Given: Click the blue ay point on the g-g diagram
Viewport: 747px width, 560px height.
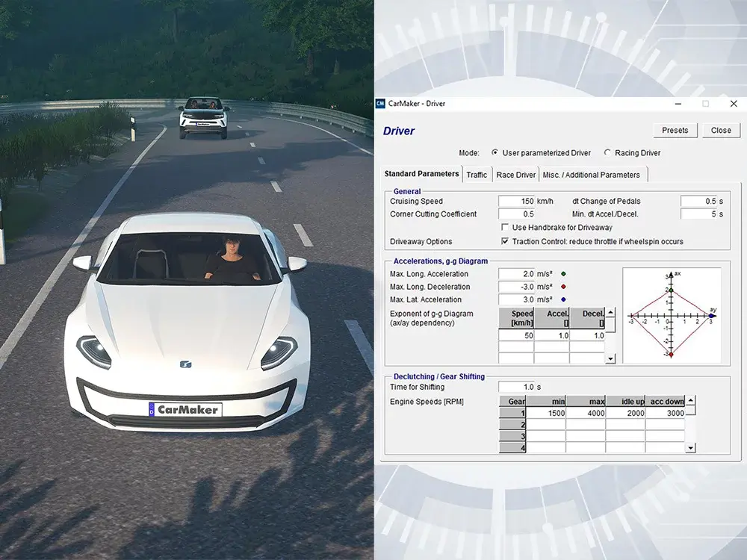Looking at the screenshot, I should [711, 316].
